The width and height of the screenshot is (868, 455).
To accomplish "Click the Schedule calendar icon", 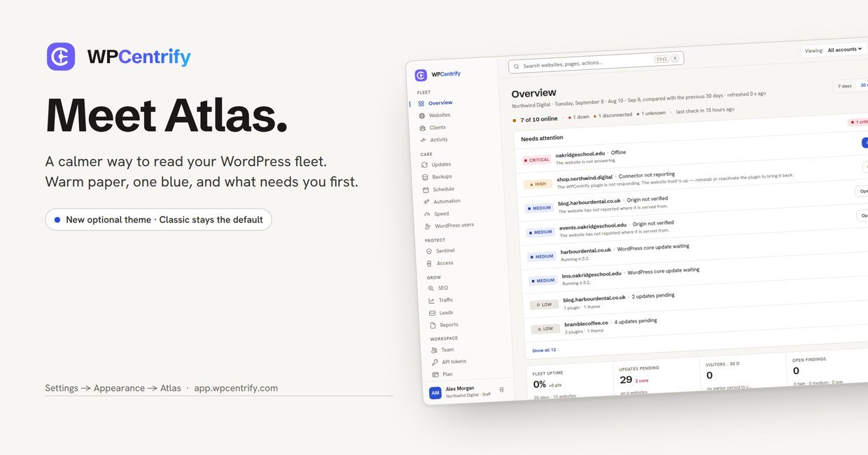I will [426, 190].
